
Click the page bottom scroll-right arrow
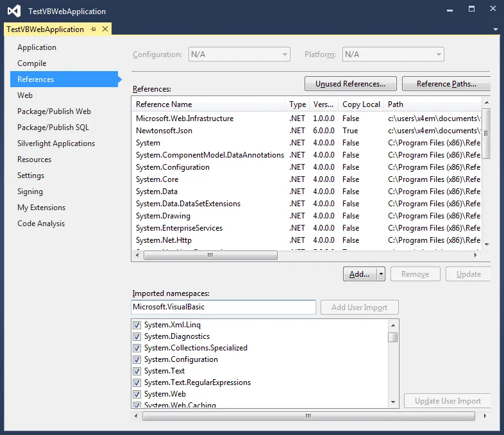pyautogui.click(x=485, y=416)
